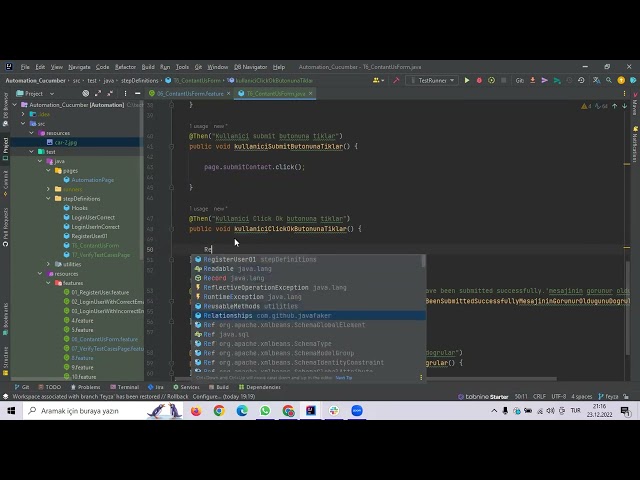This screenshot has width=640, height=480.
Task: Open the Refactor menu
Action: (x=125, y=67)
